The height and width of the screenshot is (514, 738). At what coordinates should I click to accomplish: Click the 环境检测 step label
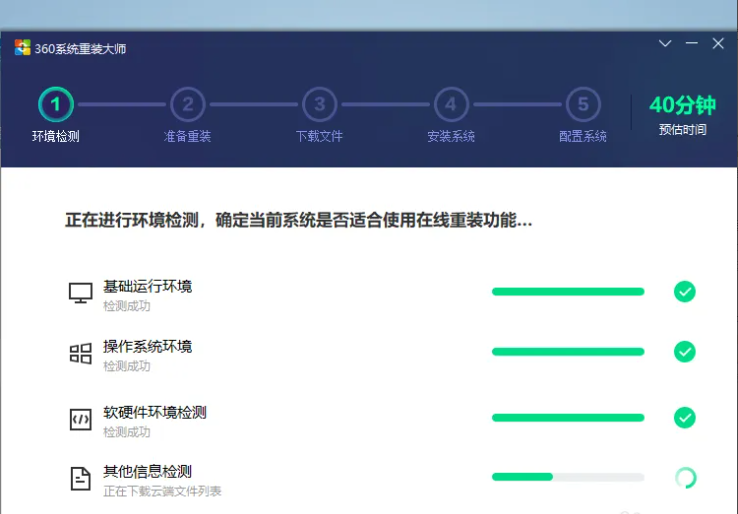click(56, 137)
